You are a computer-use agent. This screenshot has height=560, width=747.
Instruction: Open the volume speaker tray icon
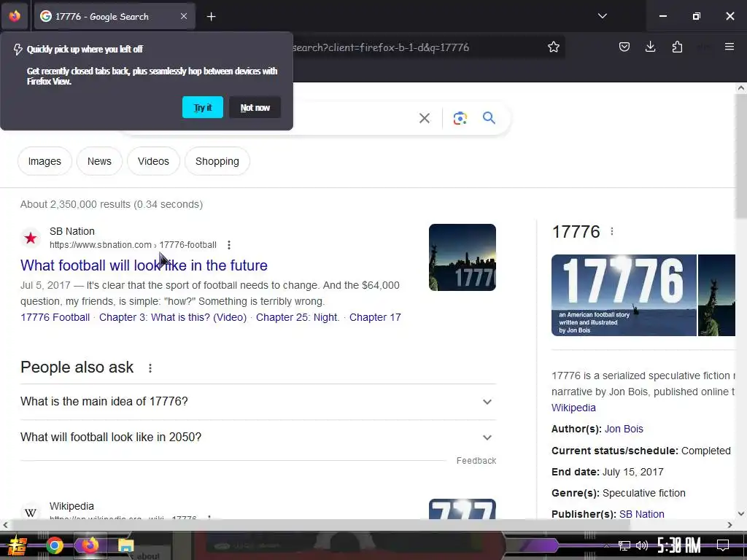642,545
